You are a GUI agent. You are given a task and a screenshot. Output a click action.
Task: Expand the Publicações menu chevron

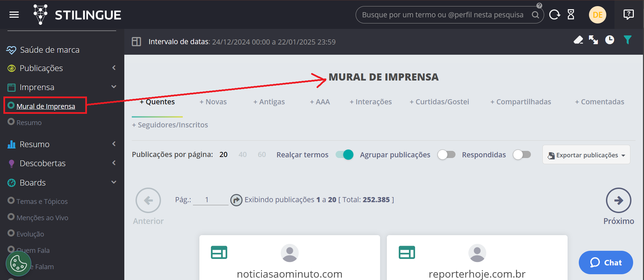(x=114, y=68)
